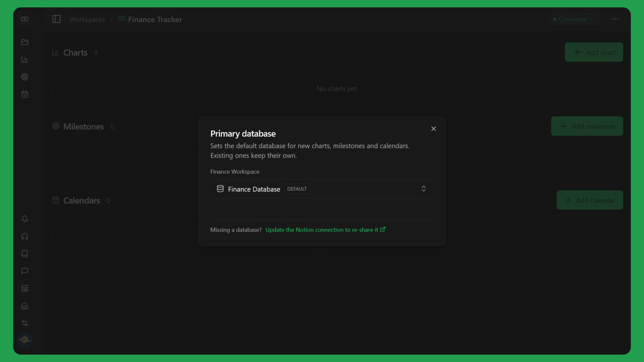Open the target milestones icon in the sidebar
644x362 pixels.
(x=25, y=77)
